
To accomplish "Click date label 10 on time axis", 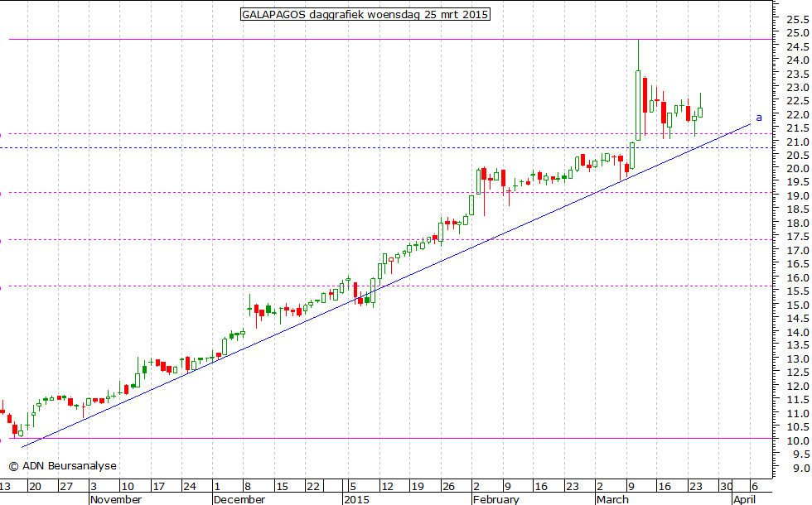I will [x=128, y=487].
